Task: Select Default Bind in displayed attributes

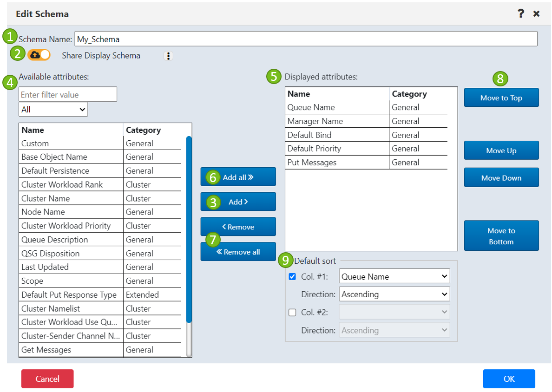Action: pyautogui.click(x=366, y=135)
